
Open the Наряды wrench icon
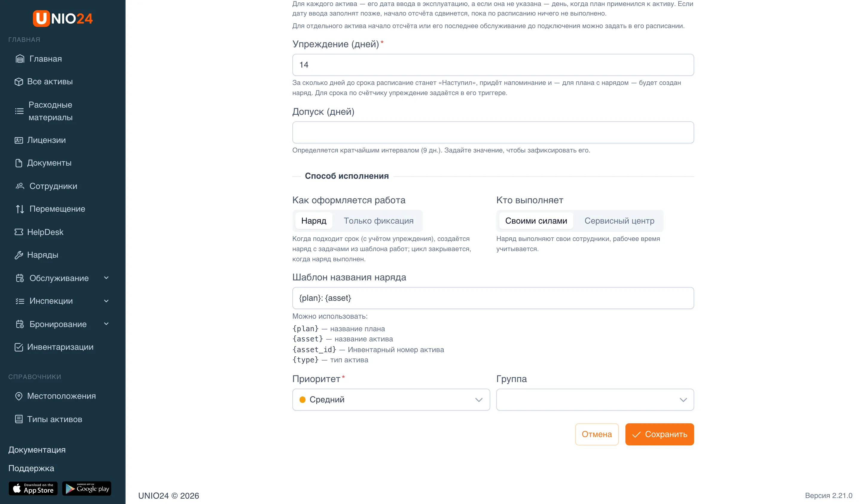pos(19,255)
